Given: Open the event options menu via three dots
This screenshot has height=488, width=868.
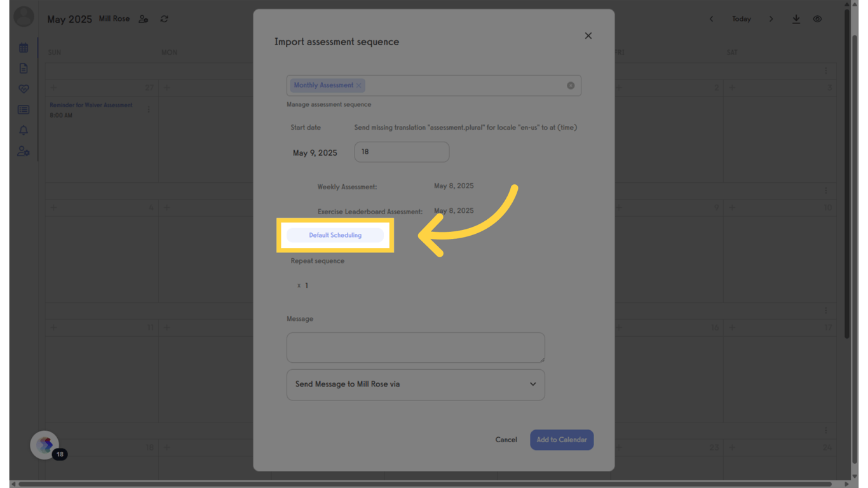Looking at the screenshot, I should tap(148, 109).
